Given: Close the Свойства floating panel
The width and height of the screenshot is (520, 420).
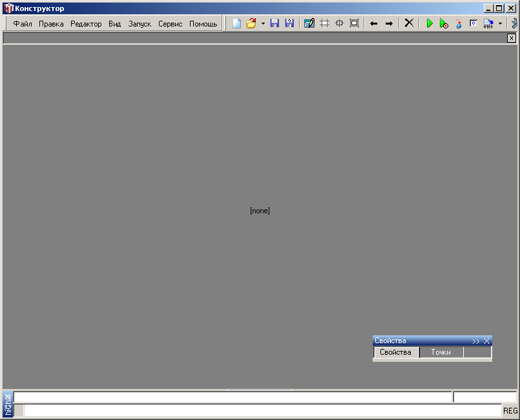Looking at the screenshot, I should click(x=487, y=341).
